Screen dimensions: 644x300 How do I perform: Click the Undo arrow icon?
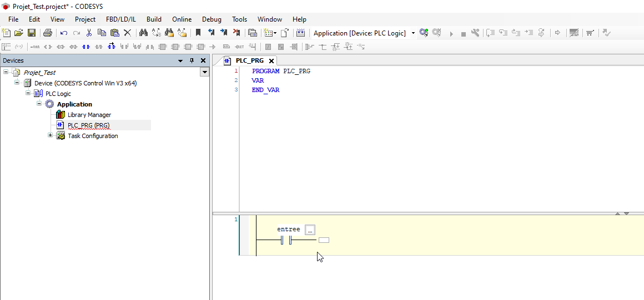tap(64, 33)
